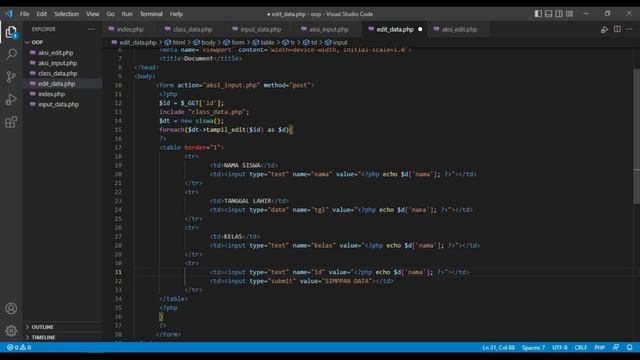Change indentation via Spaces: 7

533,347
